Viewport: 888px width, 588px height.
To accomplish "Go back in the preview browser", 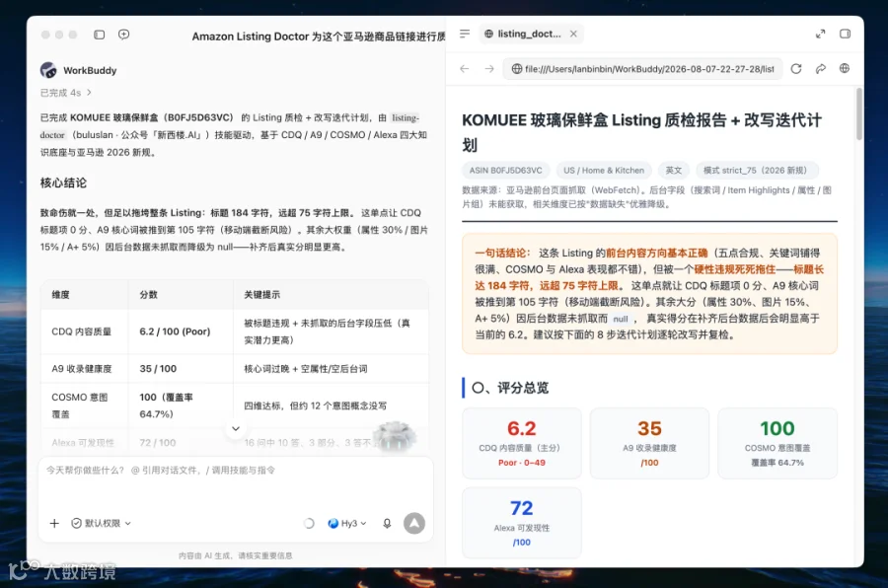I will click(x=465, y=69).
